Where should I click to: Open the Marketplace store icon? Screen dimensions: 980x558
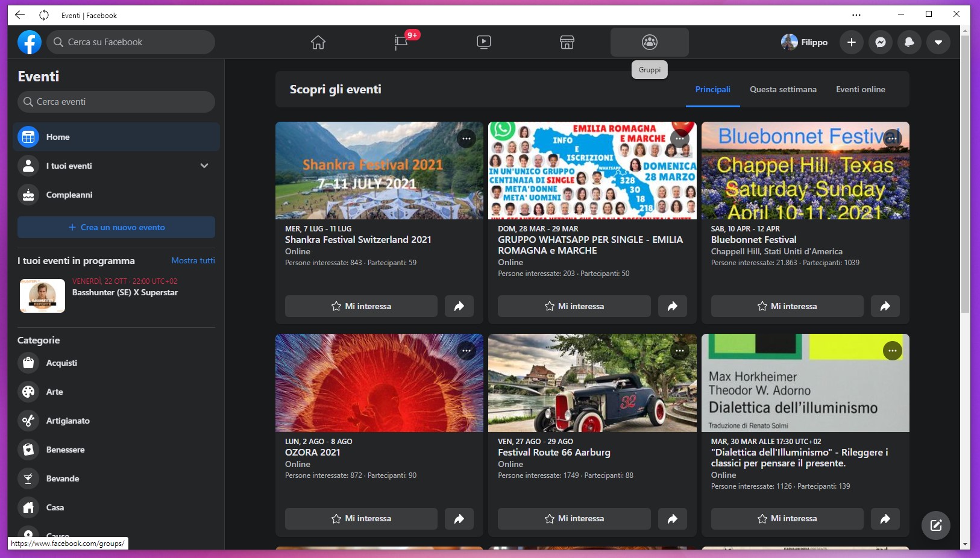(x=567, y=42)
